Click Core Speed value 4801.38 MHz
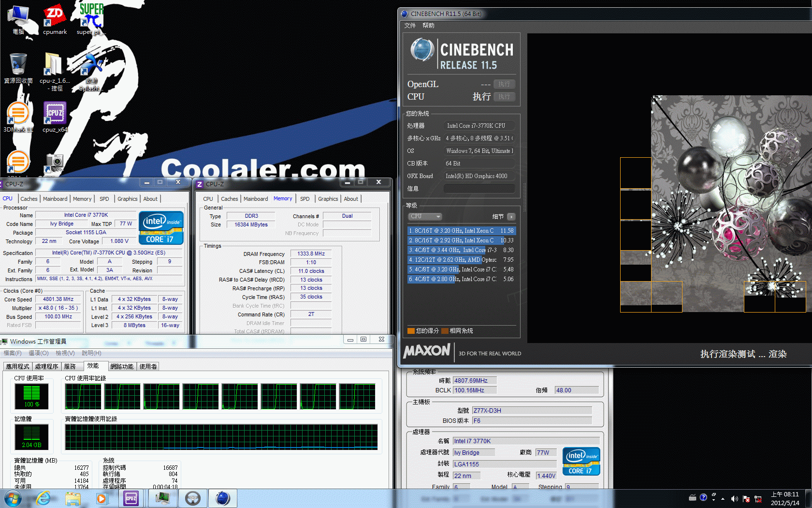The height and width of the screenshot is (508, 812). [x=58, y=299]
